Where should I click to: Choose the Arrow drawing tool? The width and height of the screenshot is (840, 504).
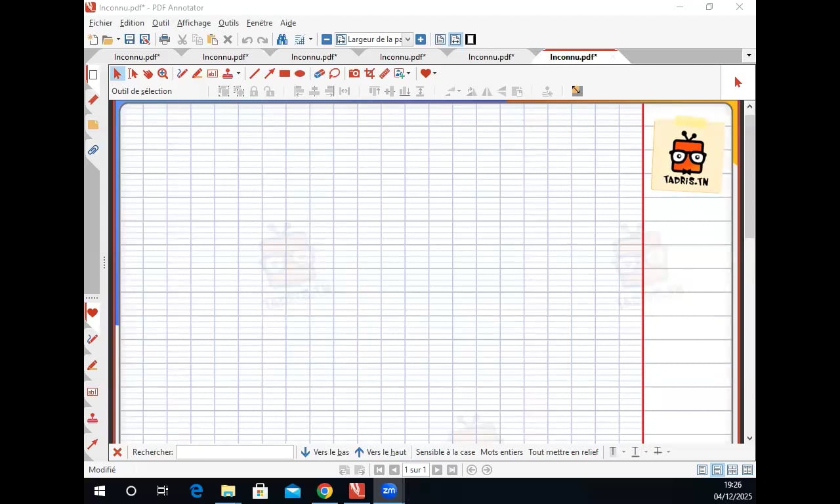pyautogui.click(x=270, y=73)
